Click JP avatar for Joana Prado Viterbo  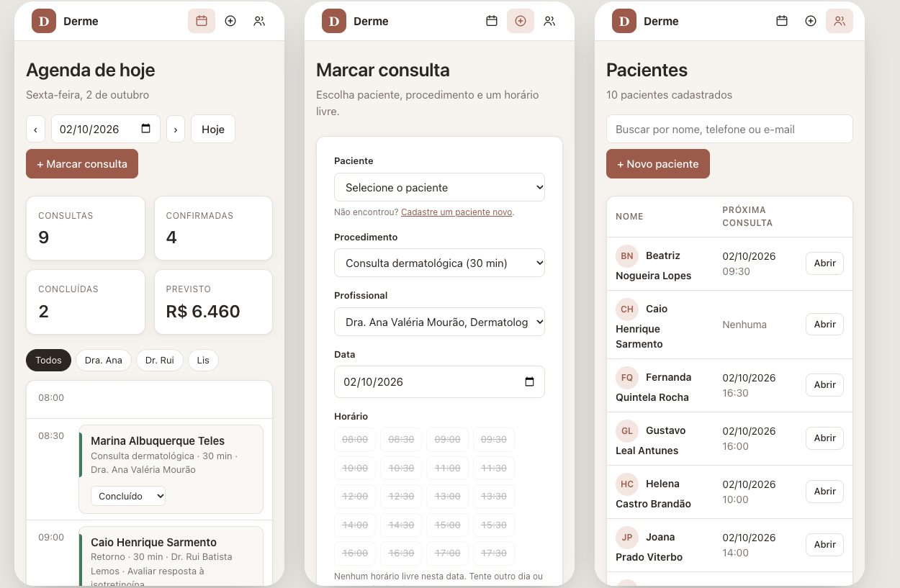click(x=627, y=537)
